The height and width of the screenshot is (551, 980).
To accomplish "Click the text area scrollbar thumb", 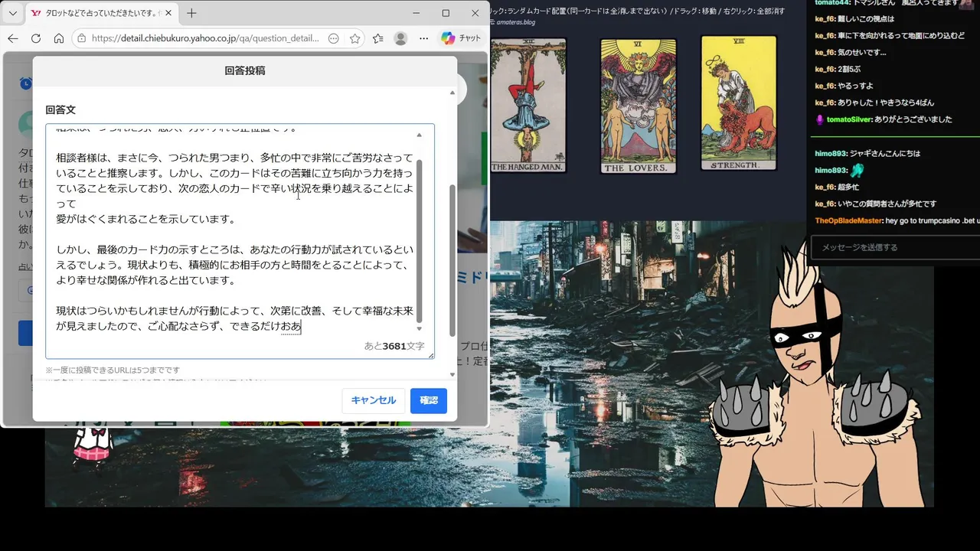I will [x=419, y=241].
